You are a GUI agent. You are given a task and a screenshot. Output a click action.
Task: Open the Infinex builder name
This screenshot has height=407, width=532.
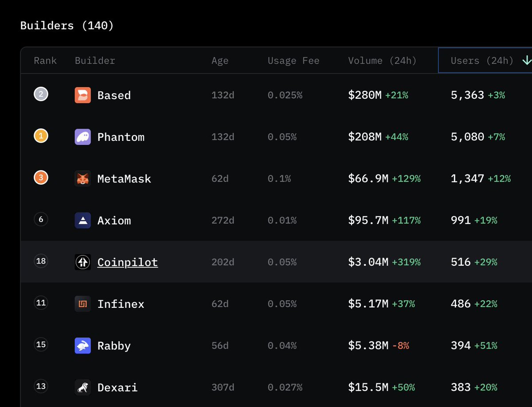click(x=121, y=304)
